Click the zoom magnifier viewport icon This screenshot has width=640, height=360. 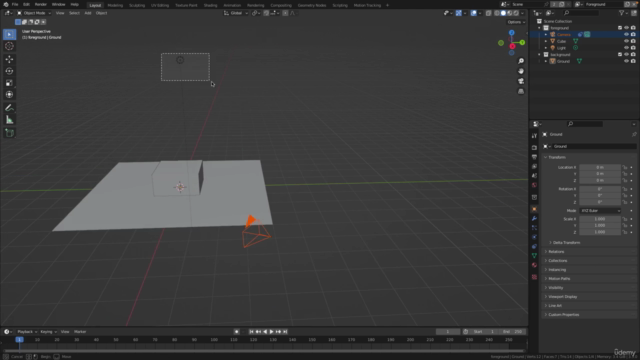click(x=521, y=61)
